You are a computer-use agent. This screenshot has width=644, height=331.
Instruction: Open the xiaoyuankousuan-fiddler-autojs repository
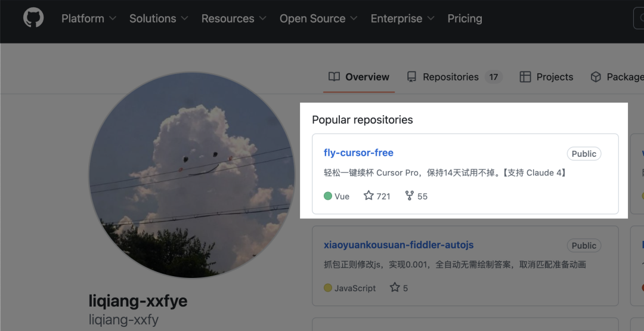pyautogui.click(x=398, y=245)
